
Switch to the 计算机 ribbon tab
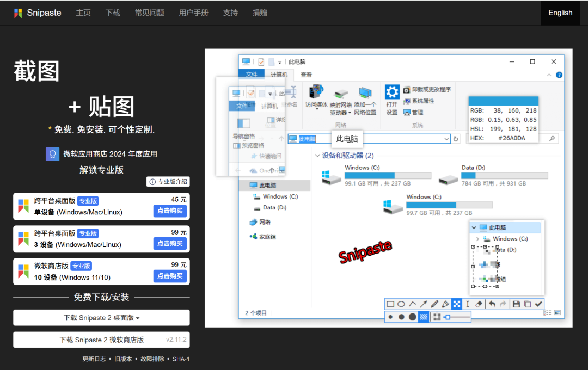tap(279, 74)
